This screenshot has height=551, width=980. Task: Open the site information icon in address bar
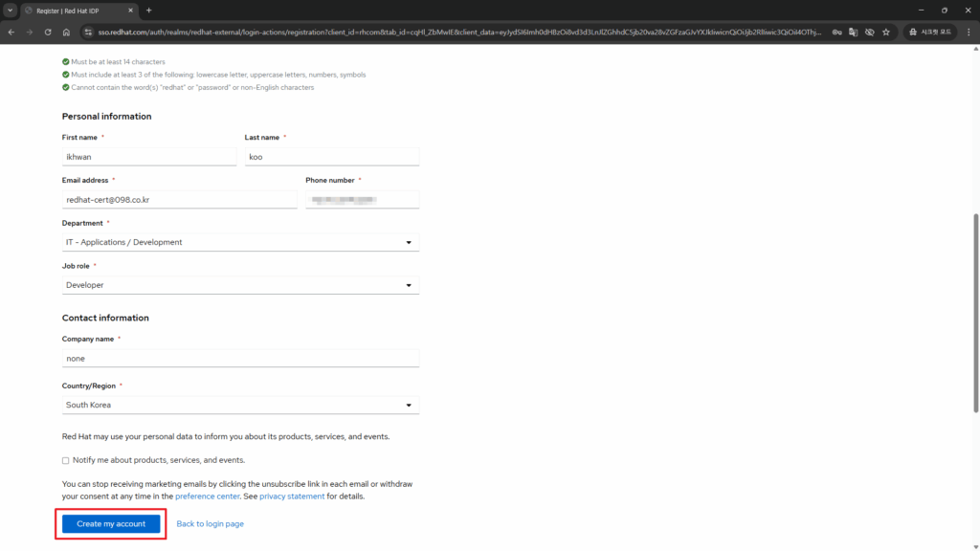(87, 32)
